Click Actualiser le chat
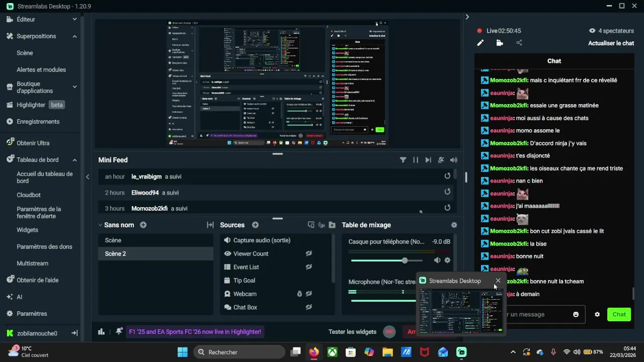Screen dimensions: 644x362 pyautogui.click(x=611, y=43)
